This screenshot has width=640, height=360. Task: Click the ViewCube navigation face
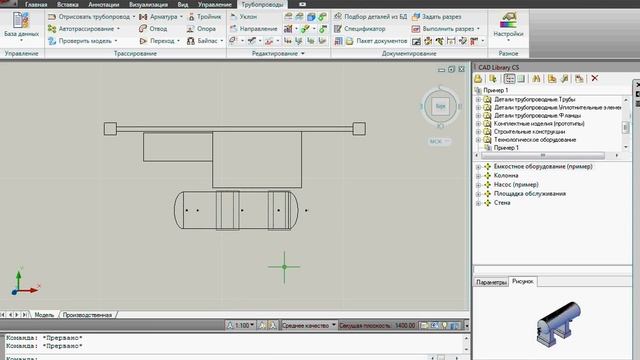click(x=440, y=106)
